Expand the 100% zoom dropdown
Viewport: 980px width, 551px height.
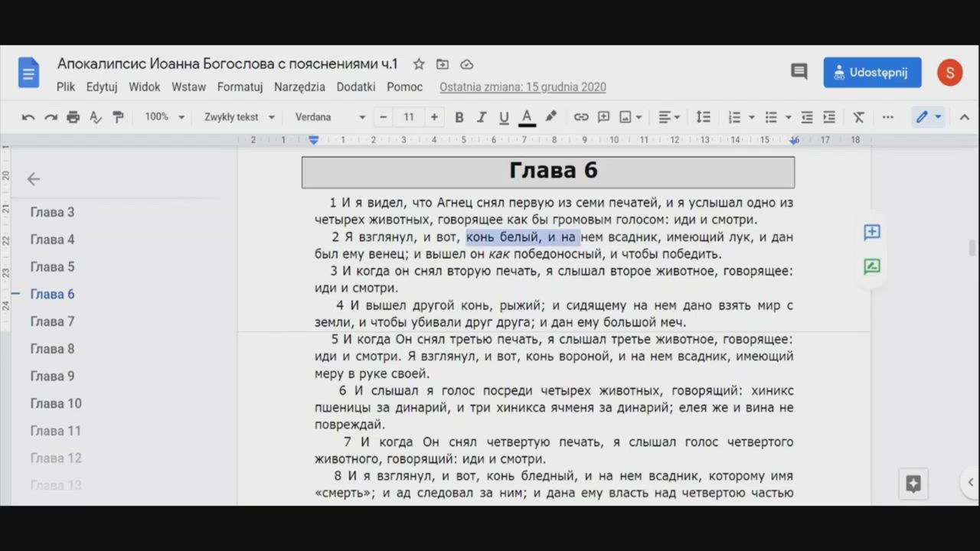(165, 117)
